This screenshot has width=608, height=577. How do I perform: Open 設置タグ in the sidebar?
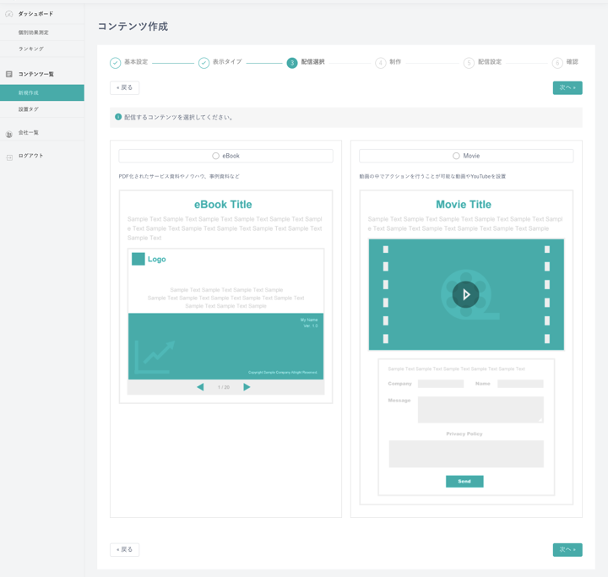29,109
